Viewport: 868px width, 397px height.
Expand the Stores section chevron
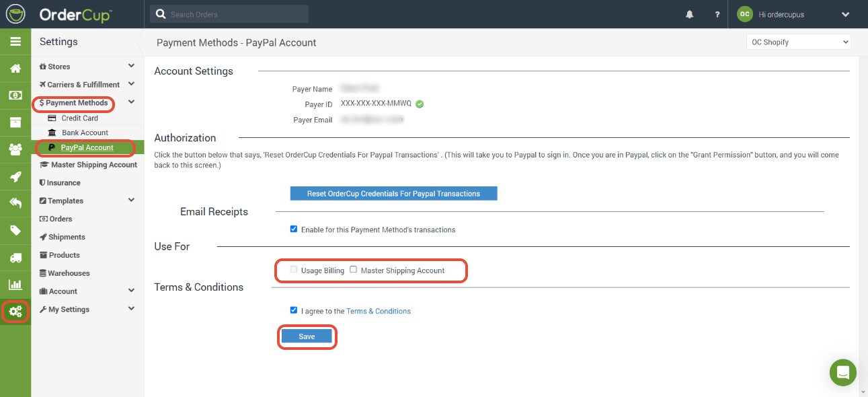131,66
